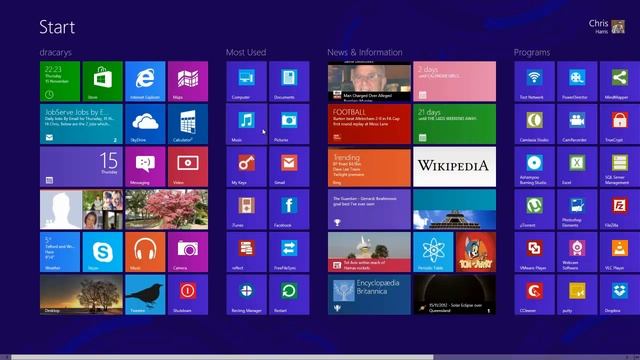Click the Shutdown tile

click(188, 295)
